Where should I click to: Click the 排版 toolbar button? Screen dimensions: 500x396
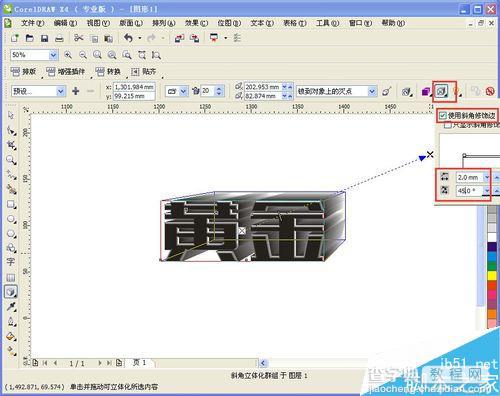tap(23, 71)
